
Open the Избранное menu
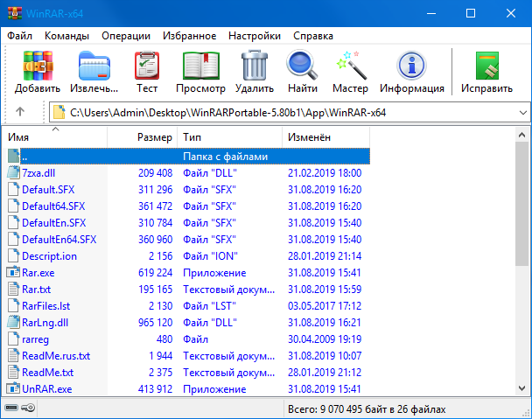[189, 36]
